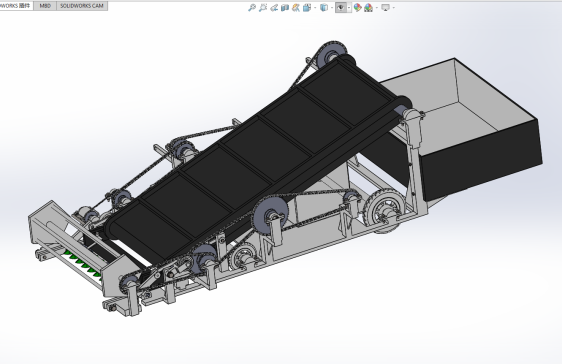This screenshot has height=364, width=562.
Task: Select the green digging blades on the model
Action: [84, 265]
